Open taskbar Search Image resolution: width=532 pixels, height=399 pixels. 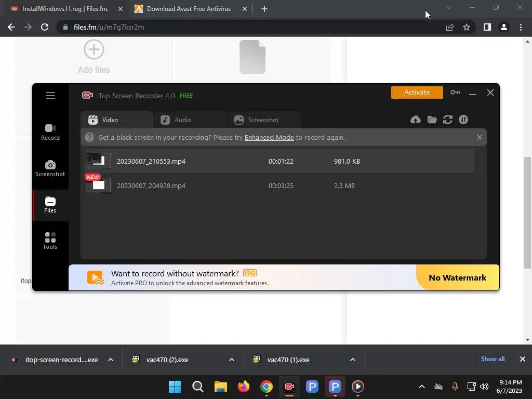(198, 387)
